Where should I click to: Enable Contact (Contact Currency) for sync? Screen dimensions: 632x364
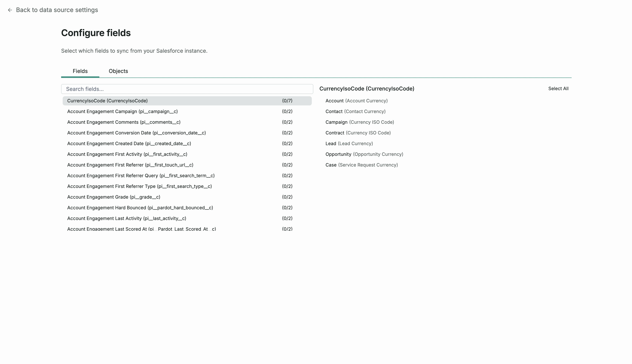pos(355,111)
